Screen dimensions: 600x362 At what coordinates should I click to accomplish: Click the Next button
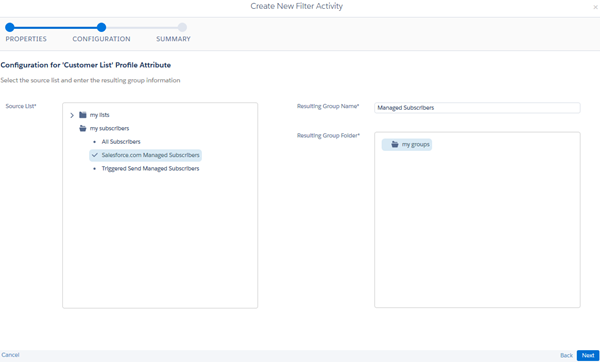pos(588,355)
